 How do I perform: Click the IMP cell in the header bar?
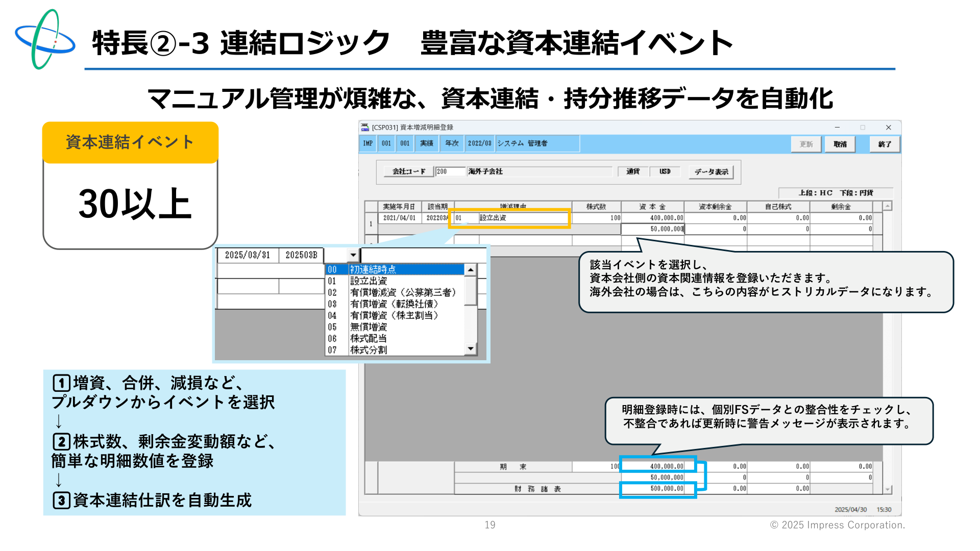pyautogui.click(x=368, y=143)
